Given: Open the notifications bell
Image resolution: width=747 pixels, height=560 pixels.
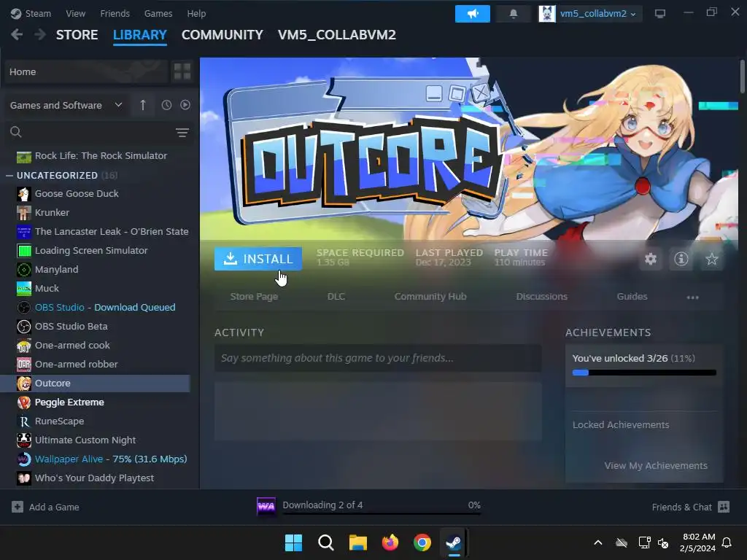Looking at the screenshot, I should 513,14.
